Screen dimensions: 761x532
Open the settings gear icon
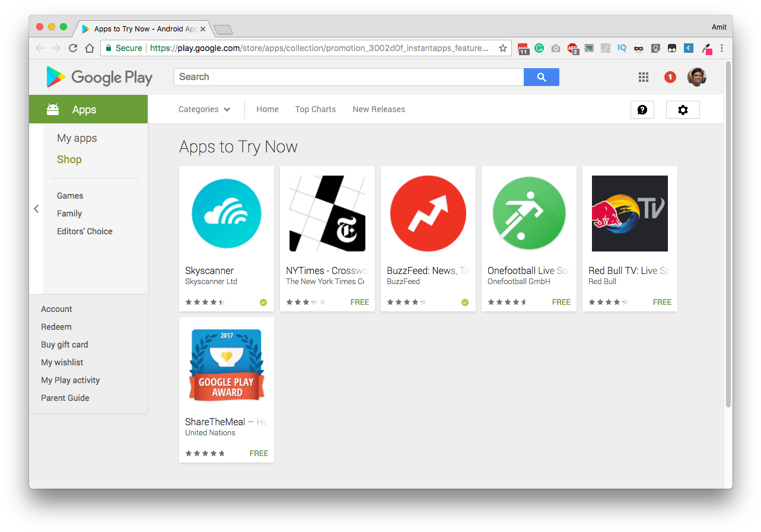683,109
